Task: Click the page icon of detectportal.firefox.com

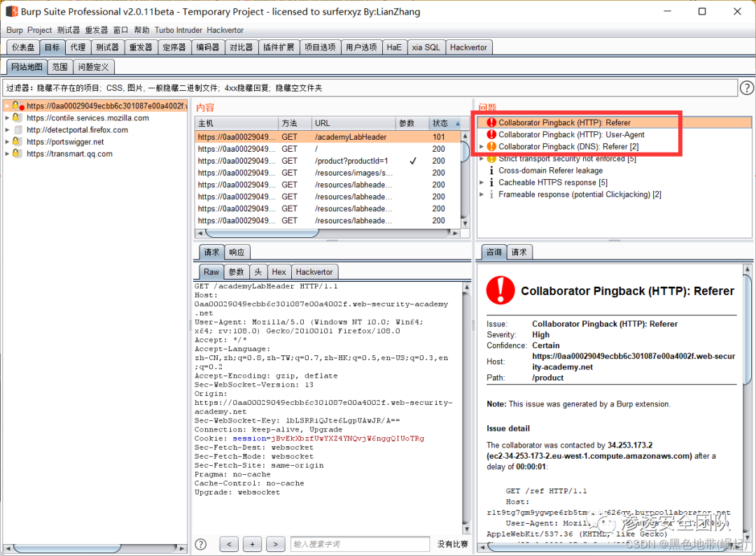Action: 18,129
